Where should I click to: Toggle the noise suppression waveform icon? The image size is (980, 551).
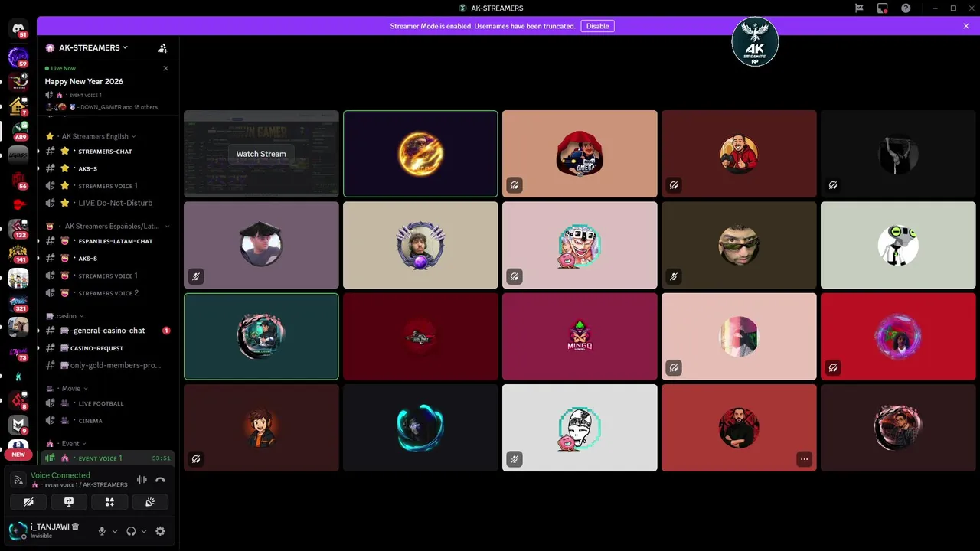142,480
